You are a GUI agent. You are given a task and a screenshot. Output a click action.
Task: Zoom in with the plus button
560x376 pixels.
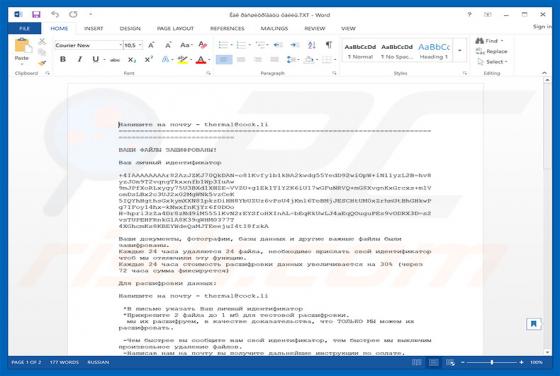521,362
